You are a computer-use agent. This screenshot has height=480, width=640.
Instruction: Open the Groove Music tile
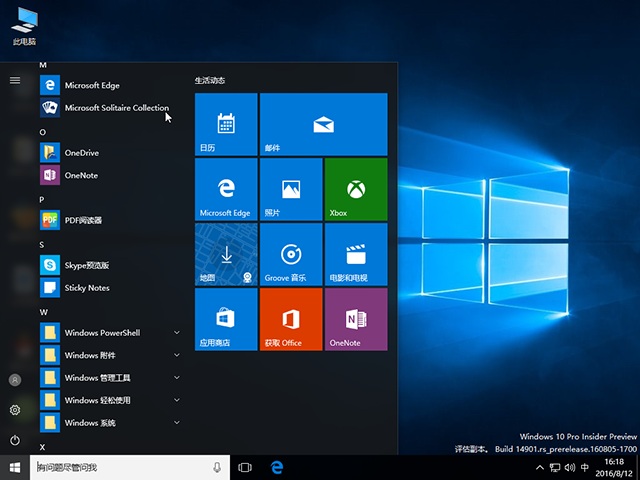(291, 254)
